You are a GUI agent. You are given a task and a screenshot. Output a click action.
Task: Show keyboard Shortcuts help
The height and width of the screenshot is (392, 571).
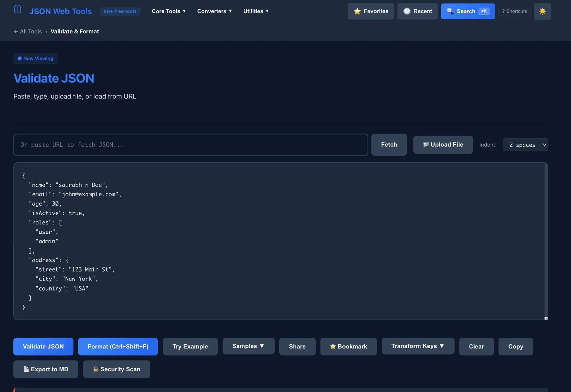(x=514, y=11)
